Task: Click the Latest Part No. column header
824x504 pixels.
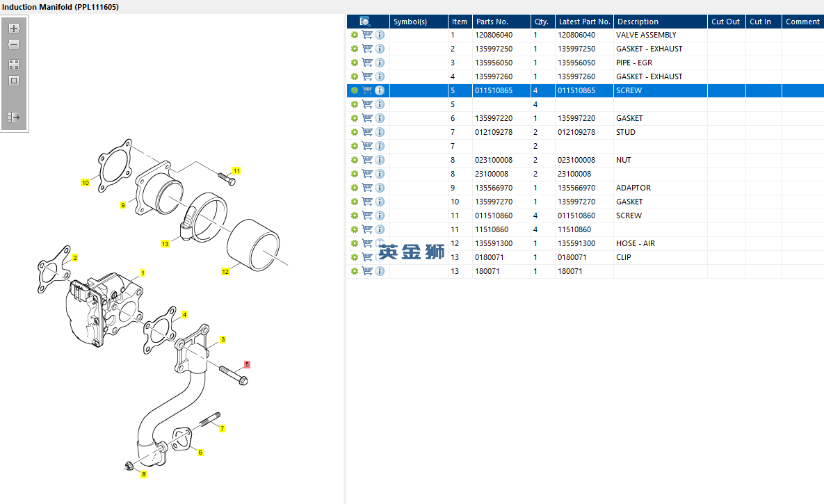Action: [584, 22]
